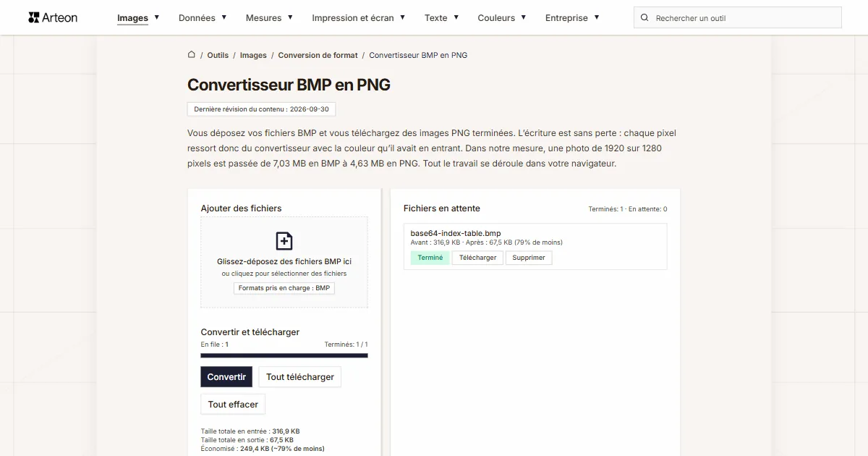Open the Texte menu
Viewport: 868px width, 456px height.
coord(436,18)
